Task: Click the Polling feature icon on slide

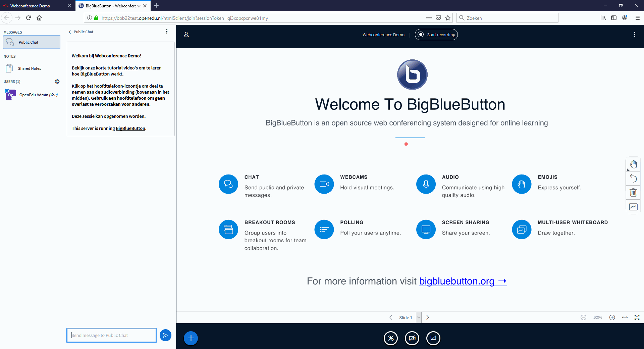Action: click(324, 229)
